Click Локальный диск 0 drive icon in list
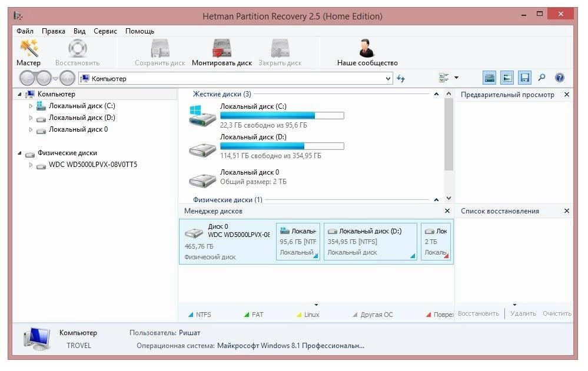Screen dimensions: 588x371 [202, 181]
